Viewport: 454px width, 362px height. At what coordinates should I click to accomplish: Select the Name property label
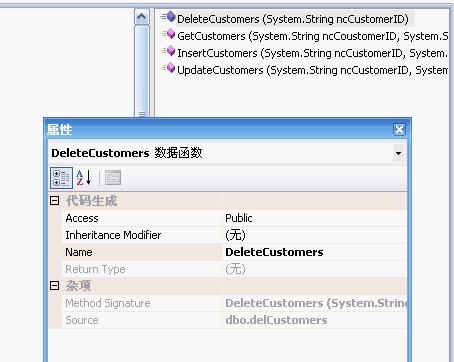click(x=79, y=252)
